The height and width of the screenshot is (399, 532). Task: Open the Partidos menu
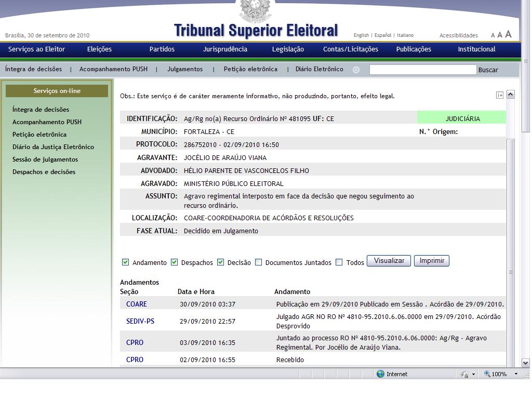[x=162, y=49]
